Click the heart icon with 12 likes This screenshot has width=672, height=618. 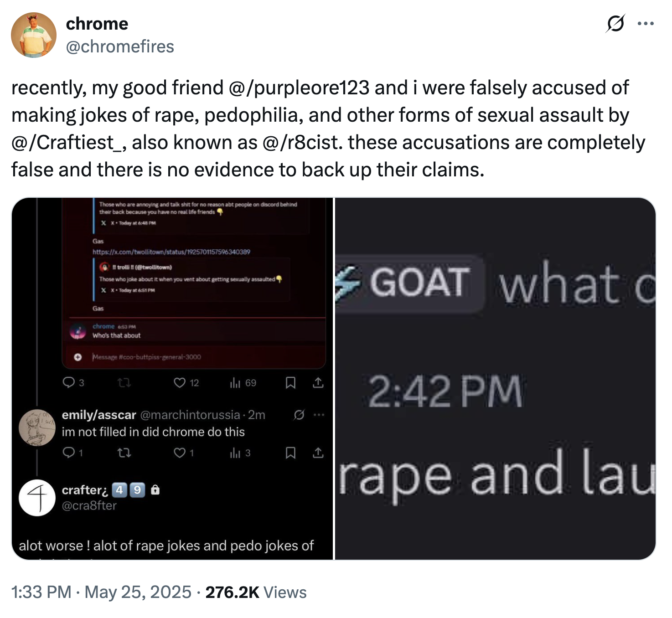180,382
